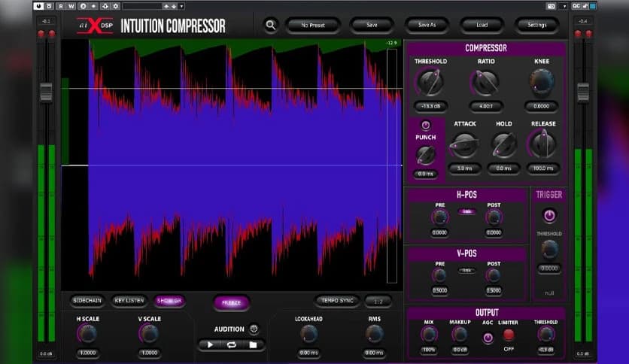
Task: Click the output gain fader handle
Action: [x=583, y=92]
